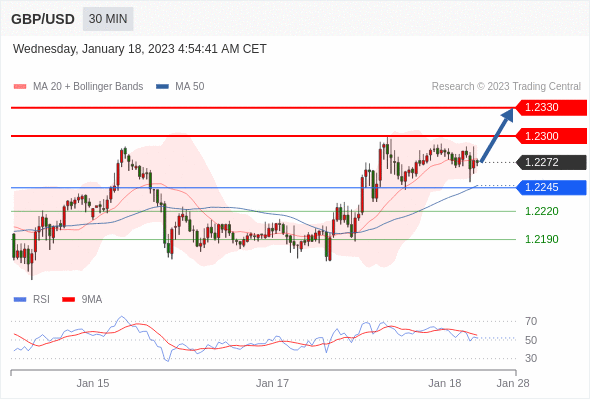Click the MA 50 legend color swatch

pos(162,87)
